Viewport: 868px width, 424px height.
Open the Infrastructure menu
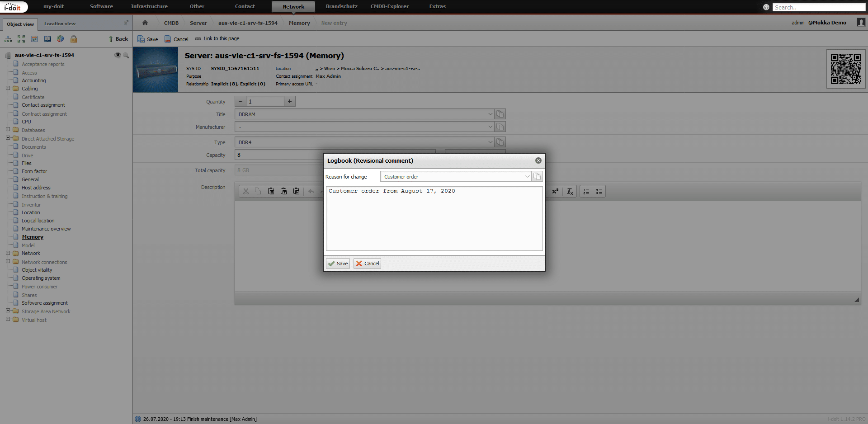[149, 6]
